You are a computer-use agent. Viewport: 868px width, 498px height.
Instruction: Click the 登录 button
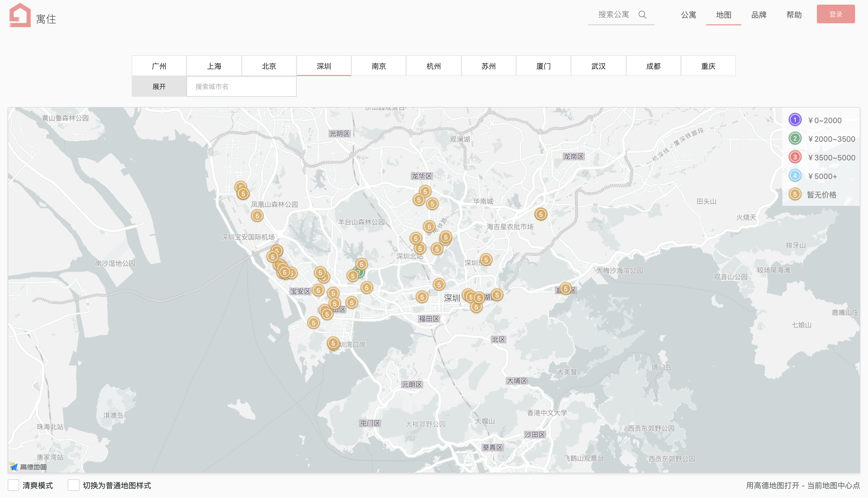point(835,14)
